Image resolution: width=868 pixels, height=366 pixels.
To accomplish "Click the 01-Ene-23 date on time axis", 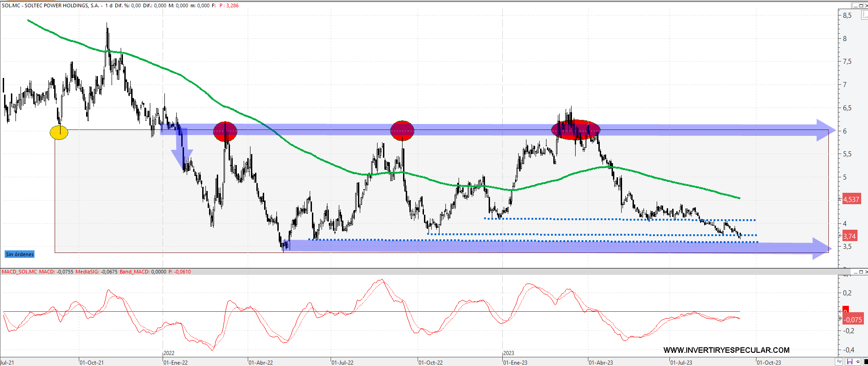I will click(x=515, y=362).
